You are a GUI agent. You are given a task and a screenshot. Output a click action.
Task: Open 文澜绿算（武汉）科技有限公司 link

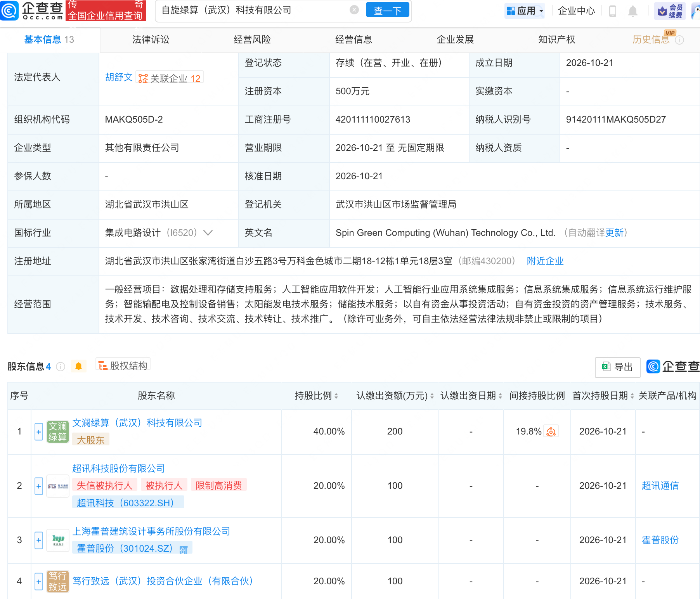coord(137,423)
